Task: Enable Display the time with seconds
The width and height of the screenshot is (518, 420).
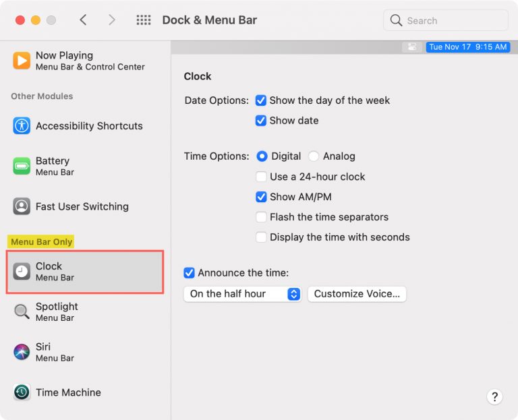Action: 261,237
